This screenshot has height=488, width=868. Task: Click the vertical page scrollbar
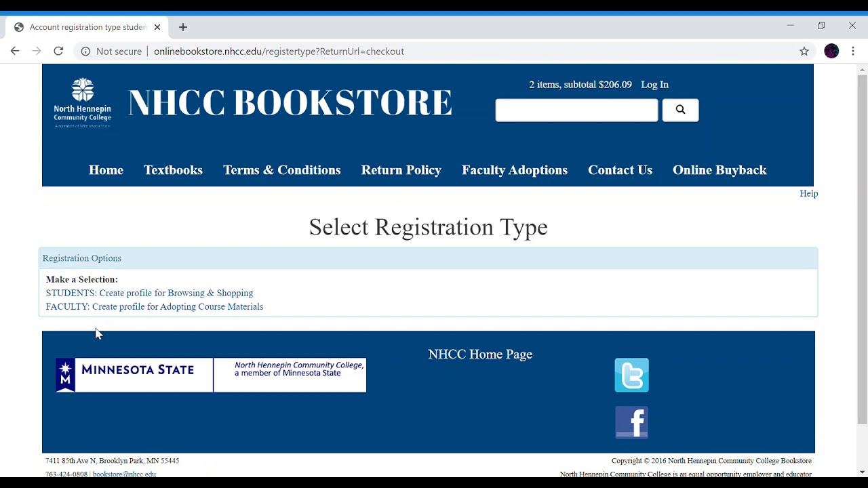[862, 249]
